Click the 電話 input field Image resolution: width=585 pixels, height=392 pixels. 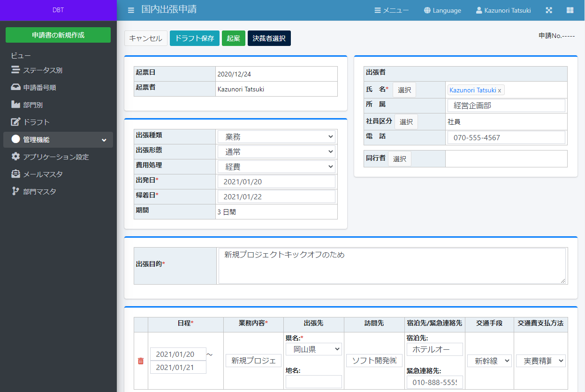pyautogui.click(x=506, y=137)
